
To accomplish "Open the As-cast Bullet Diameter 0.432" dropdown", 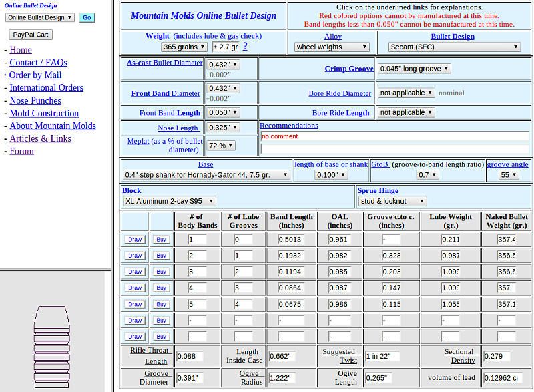I will (x=223, y=65).
